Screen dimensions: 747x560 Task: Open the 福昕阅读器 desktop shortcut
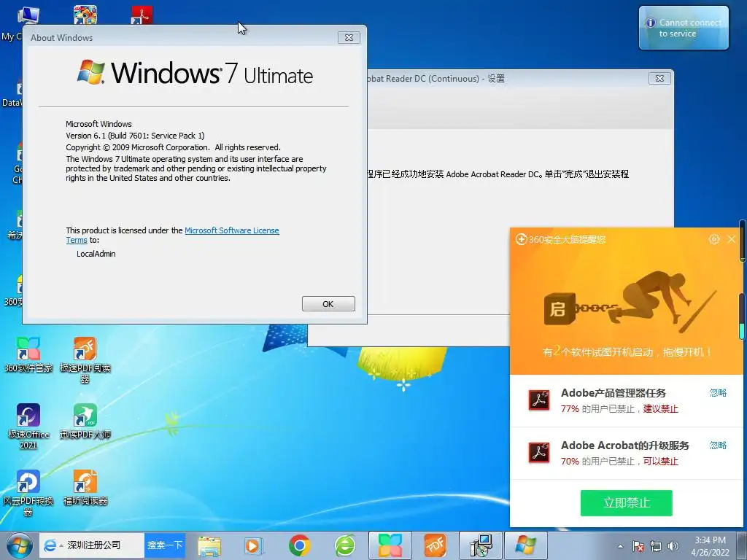85,488
